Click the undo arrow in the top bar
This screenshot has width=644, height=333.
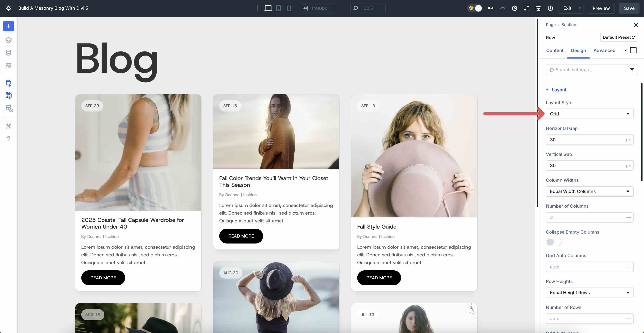point(491,8)
